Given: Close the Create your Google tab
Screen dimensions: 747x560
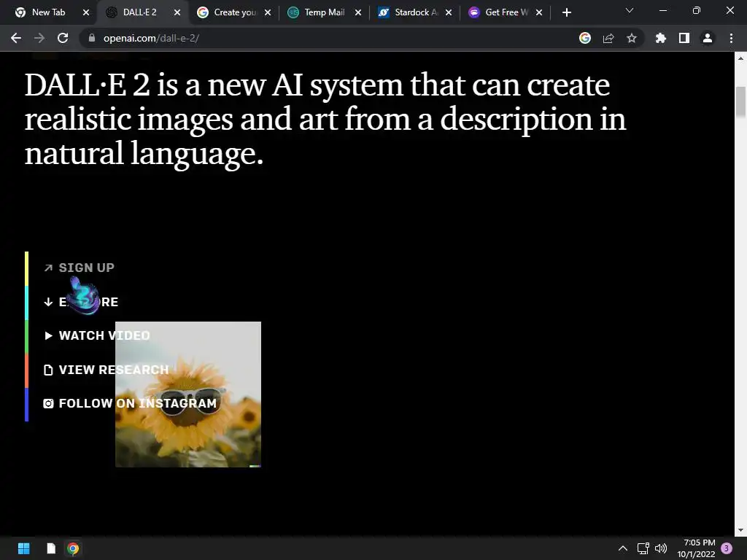Looking at the screenshot, I should [x=268, y=12].
